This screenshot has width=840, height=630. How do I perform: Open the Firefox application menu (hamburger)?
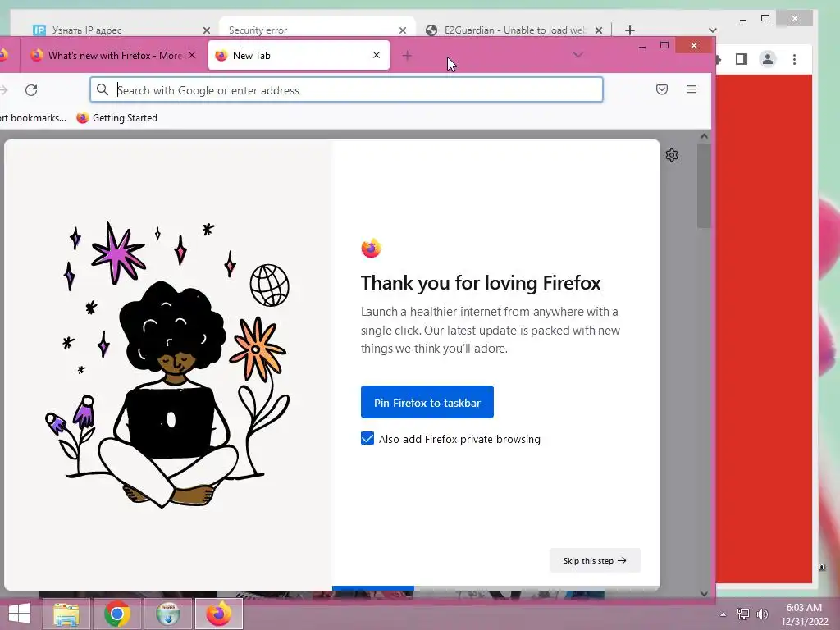pyautogui.click(x=692, y=89)
